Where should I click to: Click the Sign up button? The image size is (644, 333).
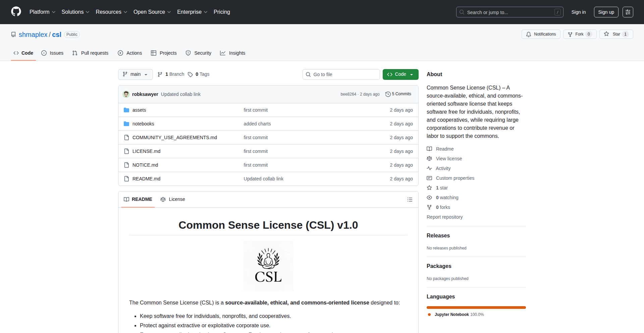606,12
